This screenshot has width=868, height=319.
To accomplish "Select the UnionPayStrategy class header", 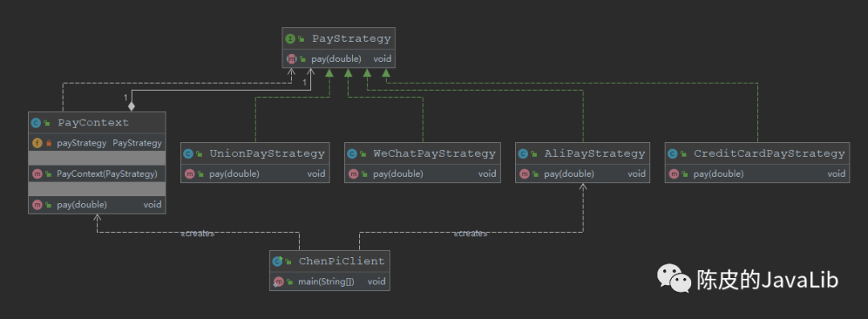I will (255, 153).
